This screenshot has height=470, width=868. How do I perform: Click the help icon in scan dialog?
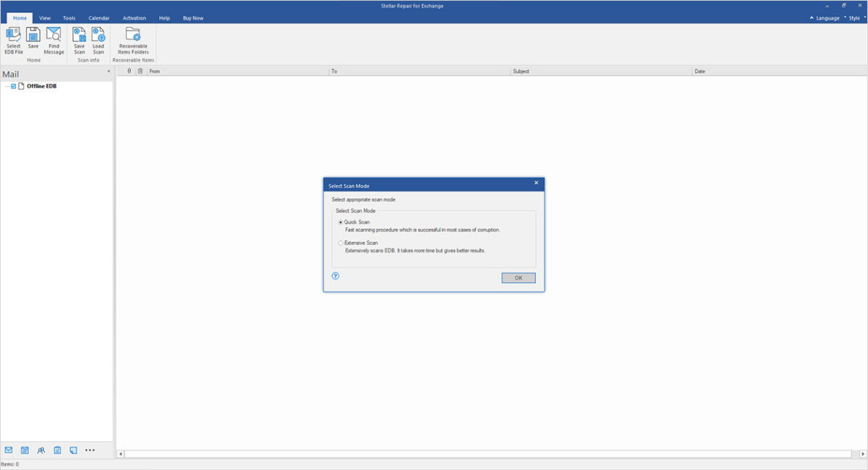(x=336, y=276)
